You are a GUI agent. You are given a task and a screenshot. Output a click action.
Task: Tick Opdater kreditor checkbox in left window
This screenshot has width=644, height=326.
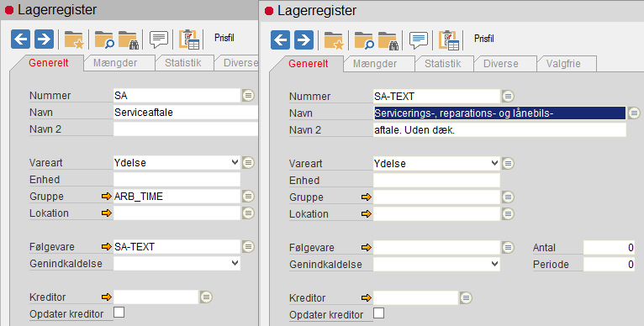click(119, 313)
